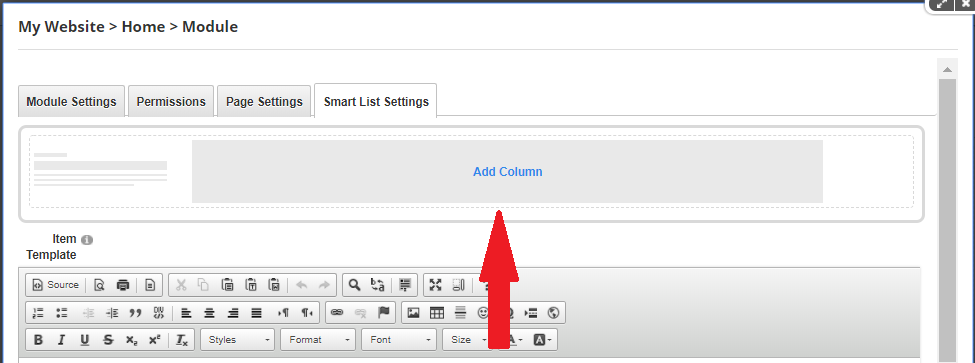Open the Font dropdown
Viewport: 975px width, 363px height.
pyautogui.click(x=399, y=340)
